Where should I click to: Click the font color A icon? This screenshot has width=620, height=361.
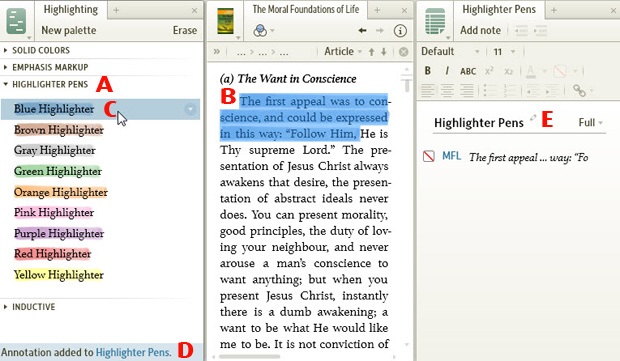[531, 71]
